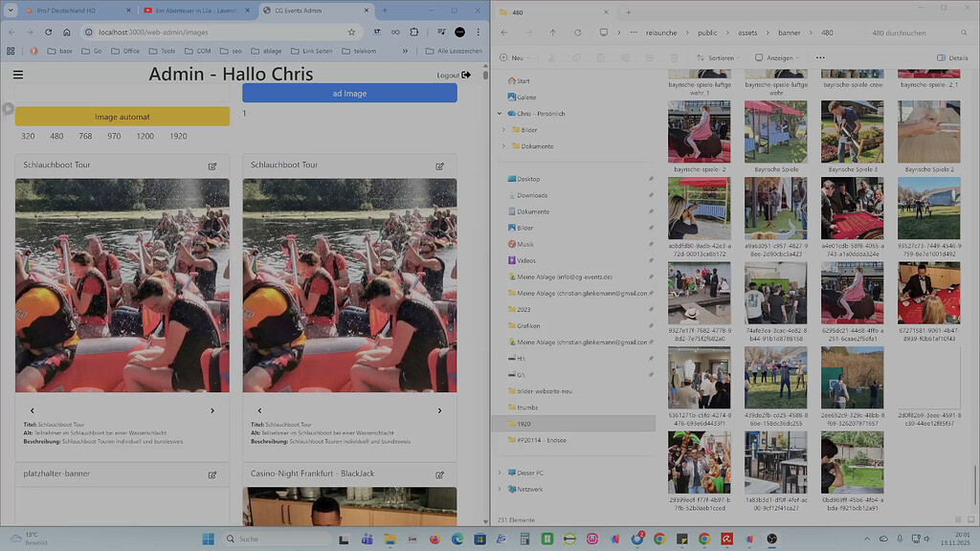Viewport: 980px width, 551px height.
Task: Open Microsoft Edge from the taskbar
Action: pyautogui.click(x=457, y=539)
